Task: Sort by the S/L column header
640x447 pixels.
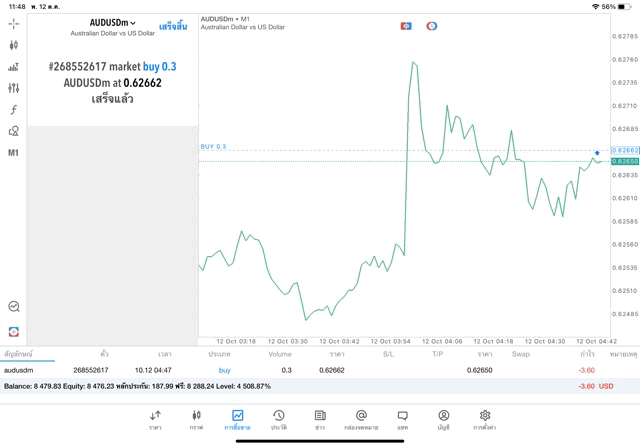Action: 389,354
